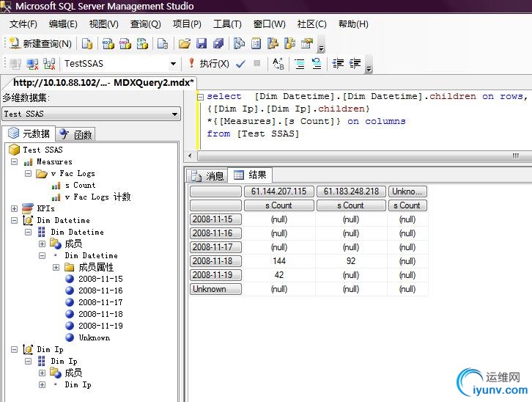
Task: Click the Save floppy disk icon
Action: [x=201, y=44]
